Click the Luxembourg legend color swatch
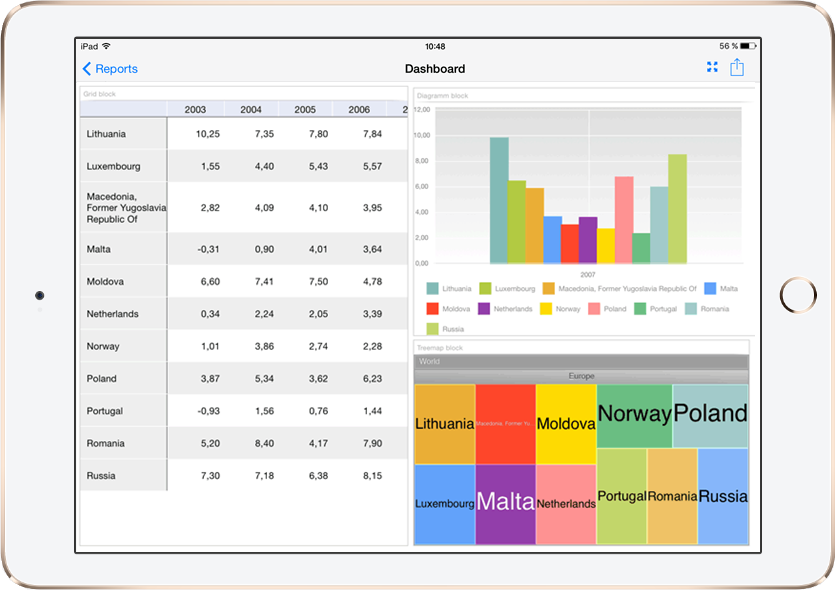Image resolution: width=835 pixels, height=590 pixels. click(485, 289)
